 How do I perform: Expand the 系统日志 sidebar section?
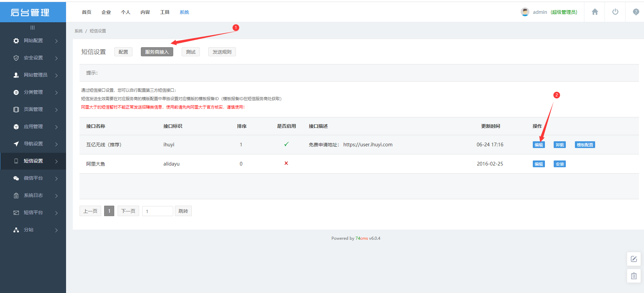click(x=33, y=196)
